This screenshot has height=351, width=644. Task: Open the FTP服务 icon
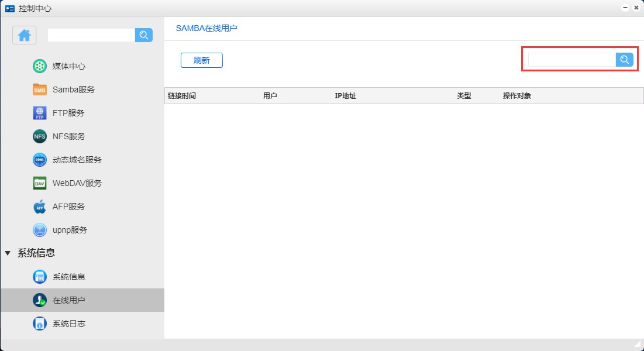click(x=39, y=113)
